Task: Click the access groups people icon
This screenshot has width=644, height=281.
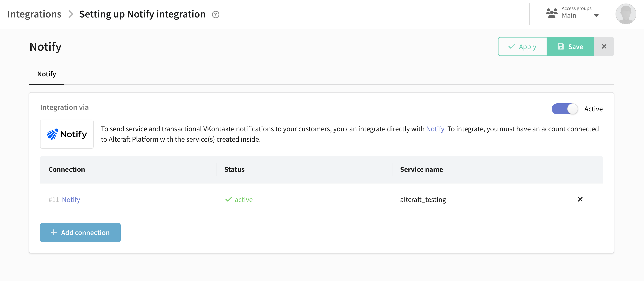Action: coord(552,13)
